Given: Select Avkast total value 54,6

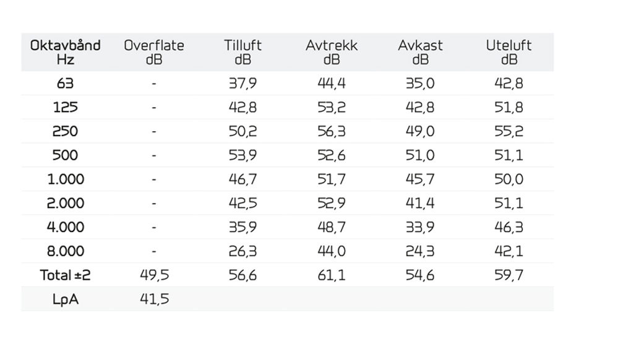Looking at the screenshot, I should (420, 275).
